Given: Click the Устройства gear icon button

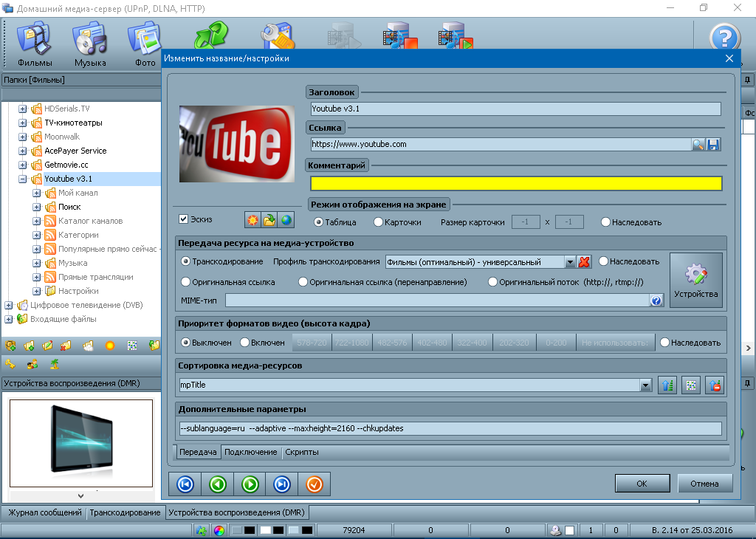Looking at the screenshot, I should pos(695,280).
